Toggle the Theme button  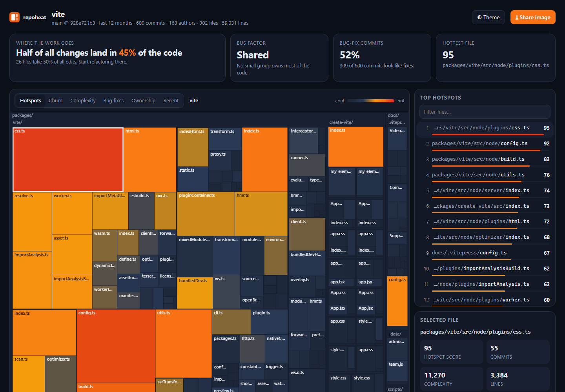pyautogui.click(x=488, y=17)
